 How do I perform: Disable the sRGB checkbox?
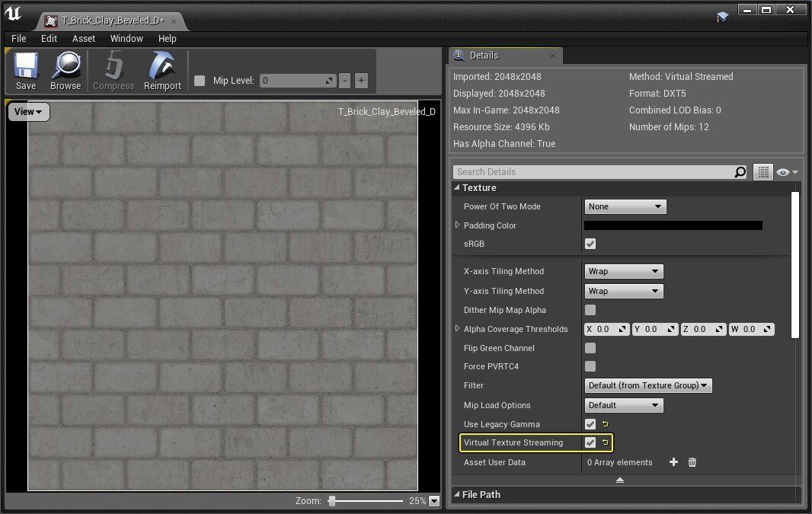[x=590, y=244]
